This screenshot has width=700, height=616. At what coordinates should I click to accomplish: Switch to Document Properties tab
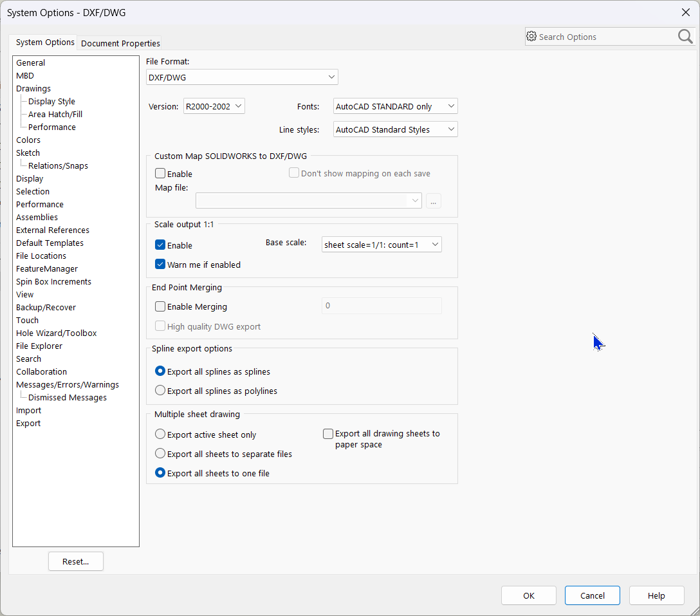(120, 43)
